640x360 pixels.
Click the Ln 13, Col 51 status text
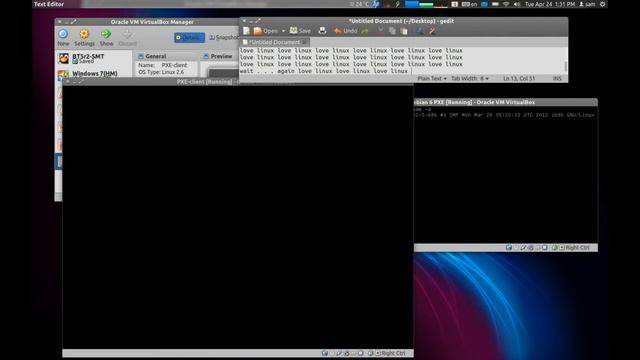519,78
